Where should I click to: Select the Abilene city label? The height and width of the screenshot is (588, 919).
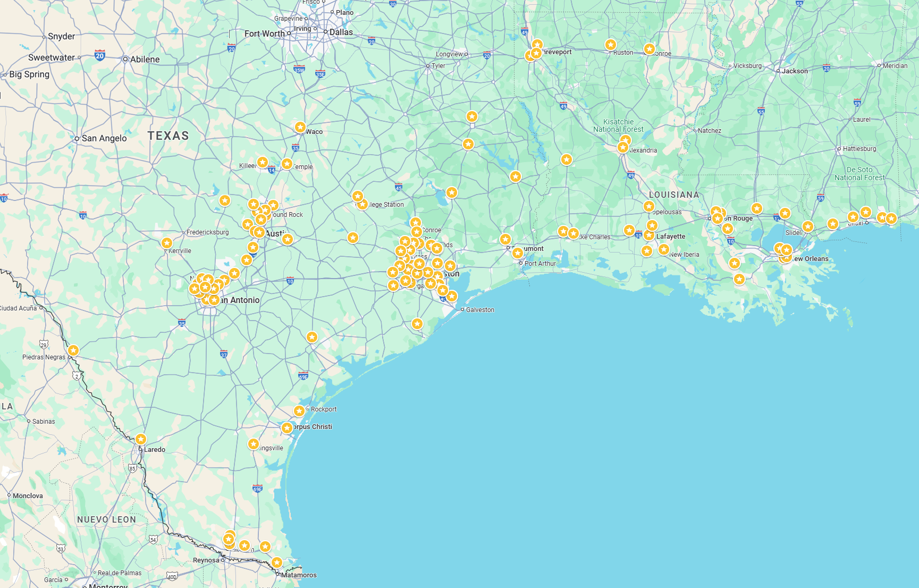click(145, 59)
